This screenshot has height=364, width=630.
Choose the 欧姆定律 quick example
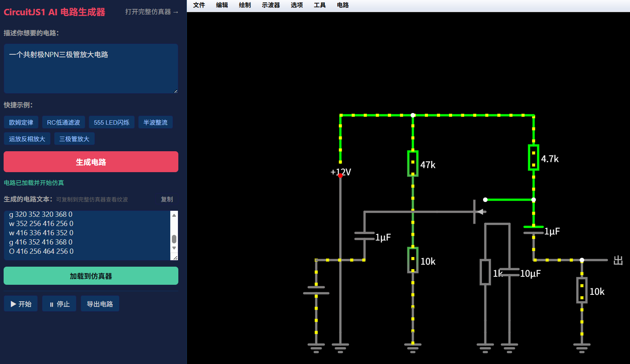[x=21, y=122]
